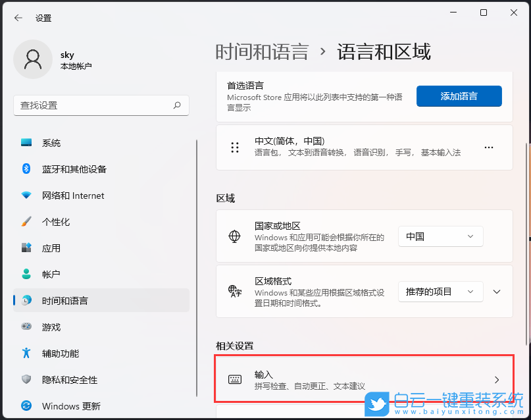Open 蓝牙和其他设备 settings
This screenshot has height=420, width=531.
pos(72,169)
